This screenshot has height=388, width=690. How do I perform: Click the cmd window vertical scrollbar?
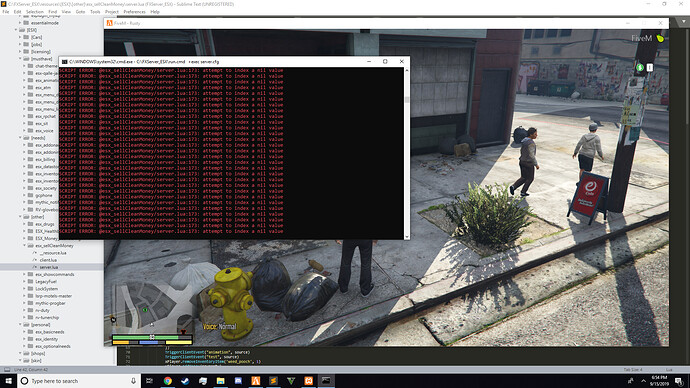point(407,154)
